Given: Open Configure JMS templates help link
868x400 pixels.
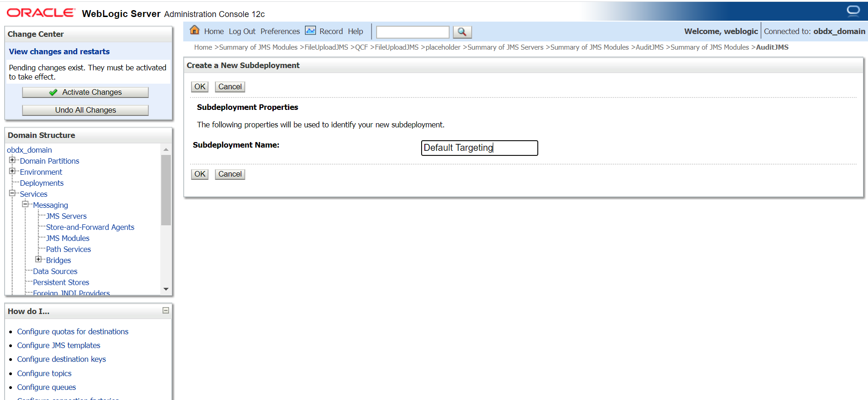Looking at the screenshot, I should click(x=59, y=345).
